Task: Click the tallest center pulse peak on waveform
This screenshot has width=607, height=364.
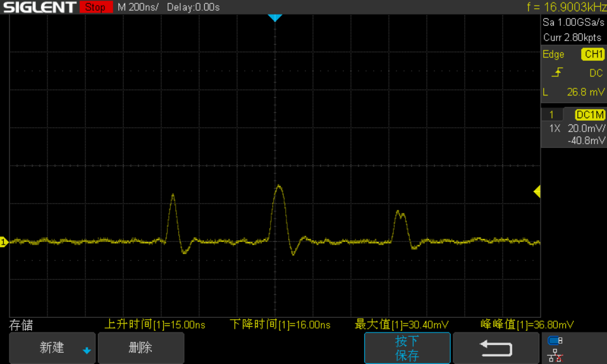Action: (x=279, y=187)
